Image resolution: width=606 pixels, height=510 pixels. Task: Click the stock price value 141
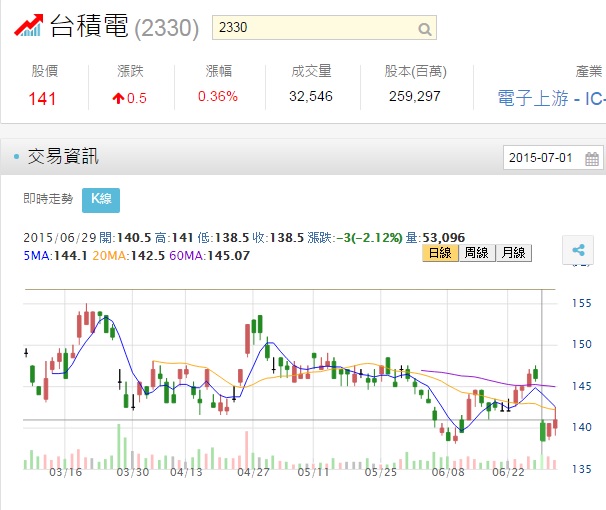(x=43, y=99)
